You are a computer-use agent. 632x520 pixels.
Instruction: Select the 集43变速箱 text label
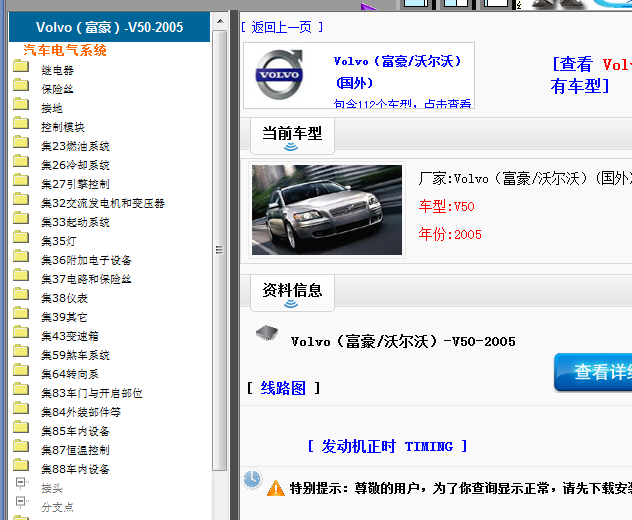tap(70, 336)
